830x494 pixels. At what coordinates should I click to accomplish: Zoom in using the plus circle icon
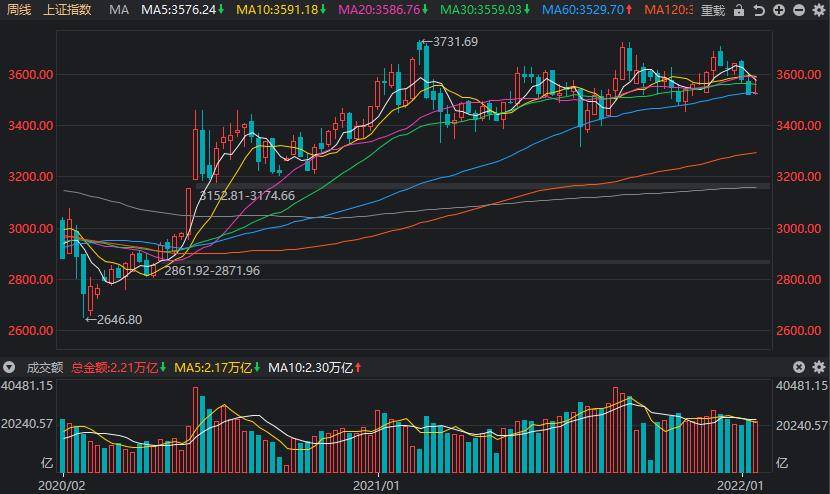tap(778, 10)
